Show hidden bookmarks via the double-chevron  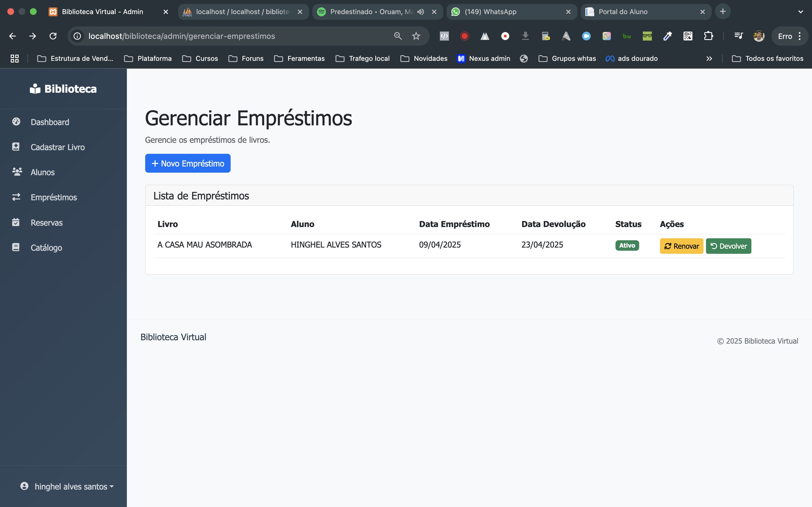point(709,58)
